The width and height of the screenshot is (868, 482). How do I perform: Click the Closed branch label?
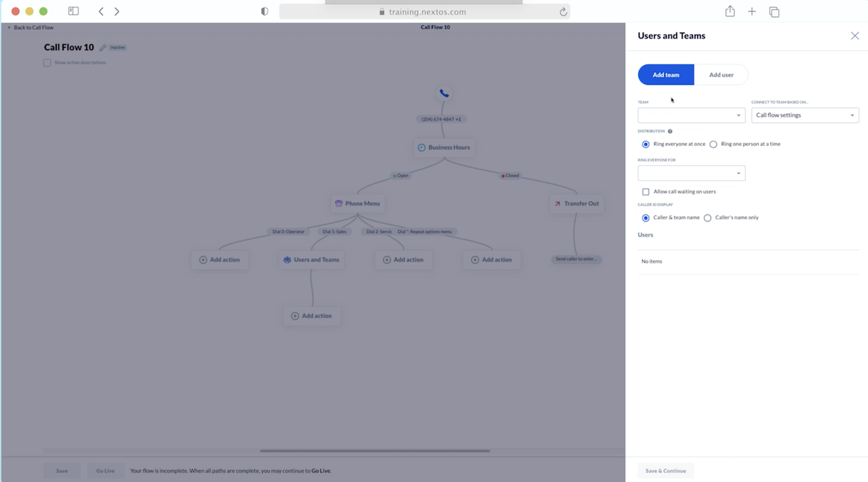click(x=510, y=176)
